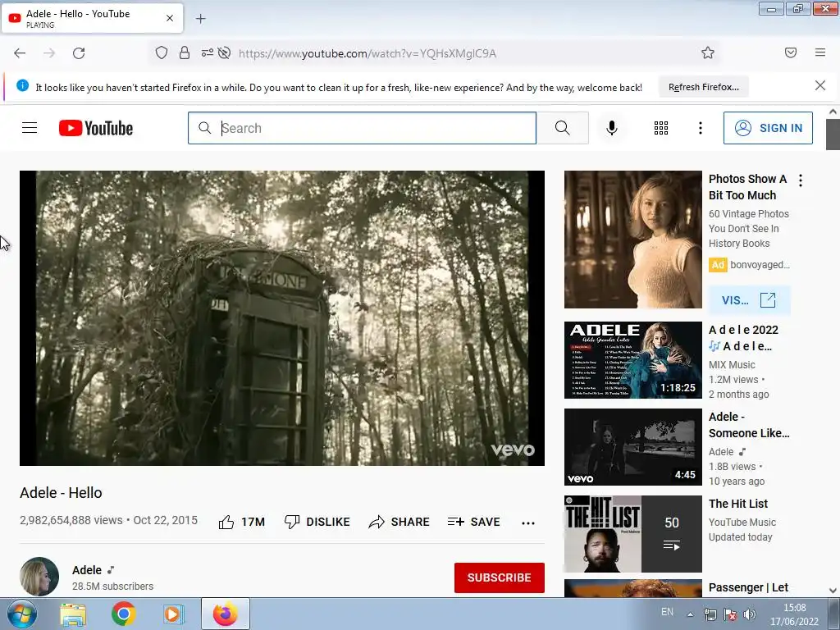Click the SIGN IN button
Screen dimensions: 840x630
pyautogui.click(x=768, y=128)
